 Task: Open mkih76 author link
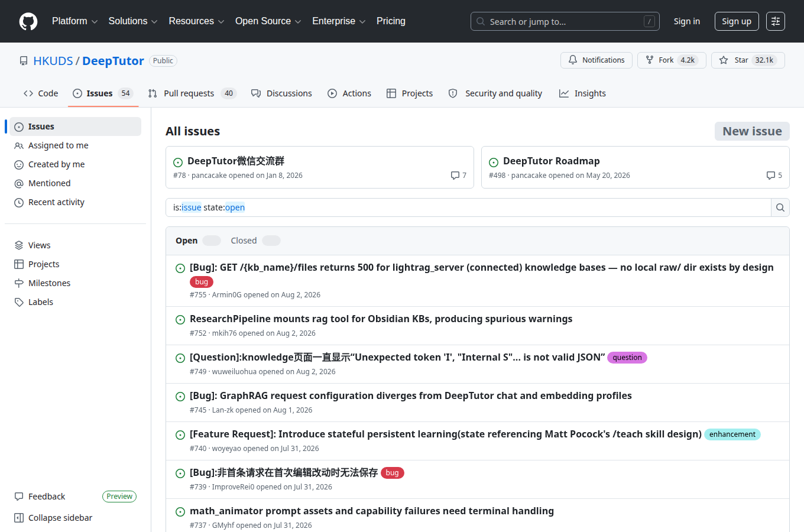click(224, 333)
